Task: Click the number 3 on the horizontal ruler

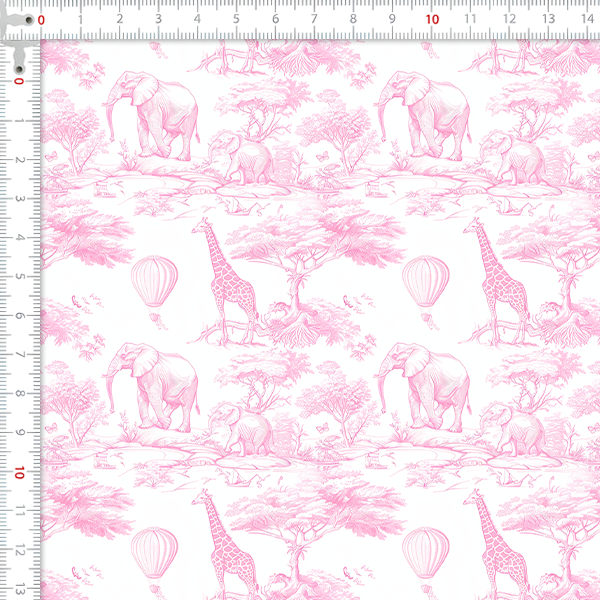Action: click(x=158, y=19)
